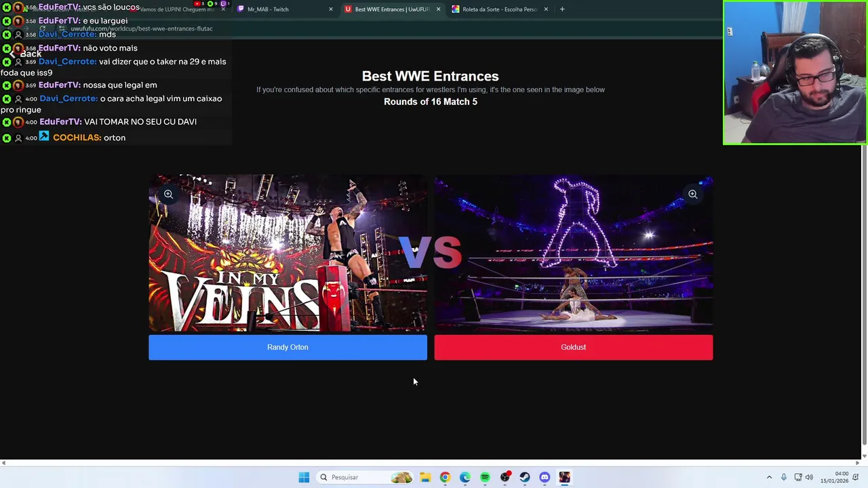Open Google Chrome from the taskbar
Screen dimensions: 868x488
pyautogui.click(x=445, y=477)
